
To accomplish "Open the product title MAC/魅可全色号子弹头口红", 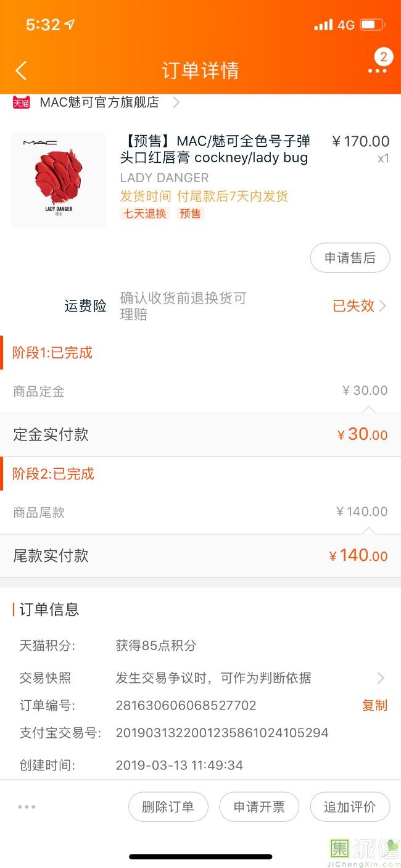I will [215, 149].
